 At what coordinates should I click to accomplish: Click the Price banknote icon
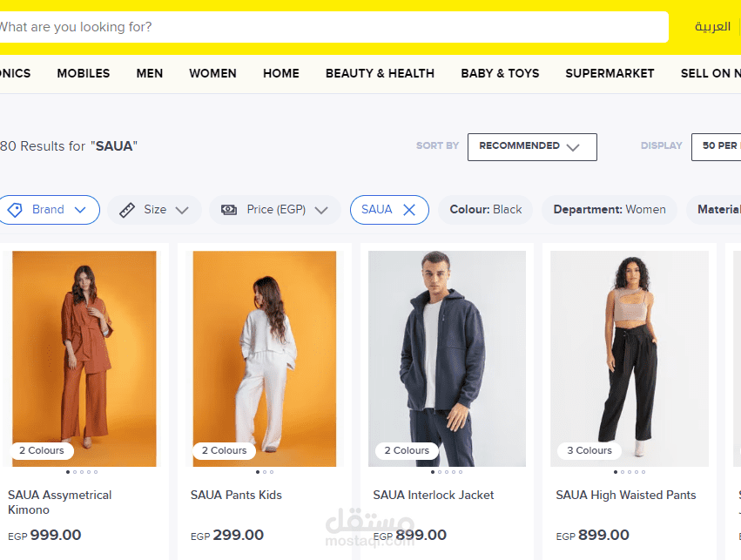pos(229,210)
